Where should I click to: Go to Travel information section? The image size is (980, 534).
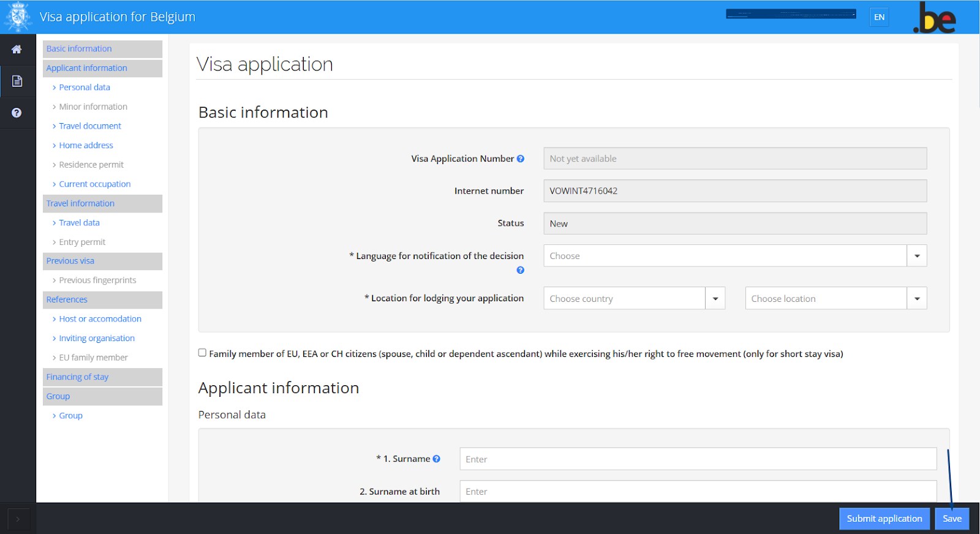[103, 203]
